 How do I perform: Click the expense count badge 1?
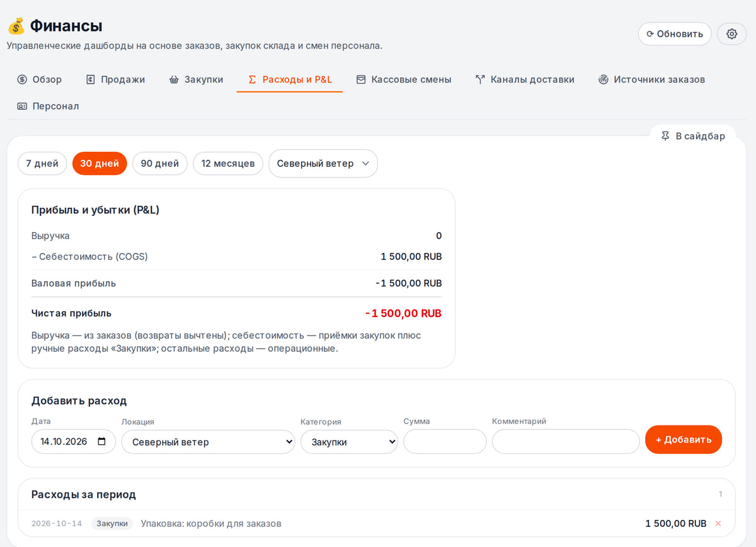[x=721, y=494]
